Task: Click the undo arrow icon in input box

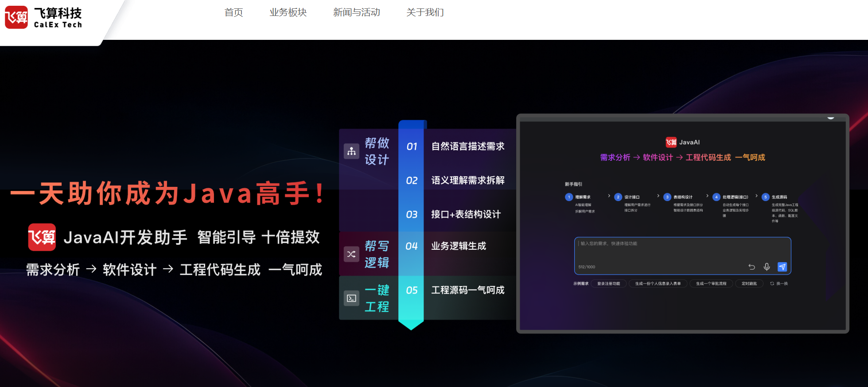Action: coord(751,267)
